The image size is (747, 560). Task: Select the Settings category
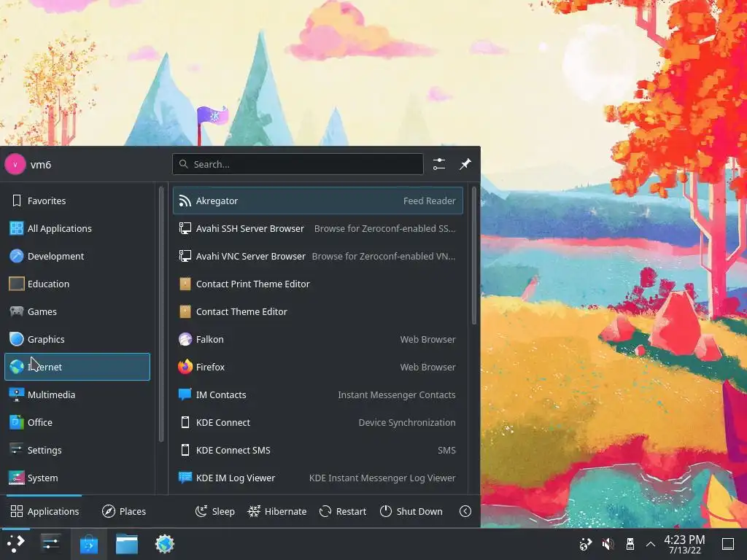point(77,450)
